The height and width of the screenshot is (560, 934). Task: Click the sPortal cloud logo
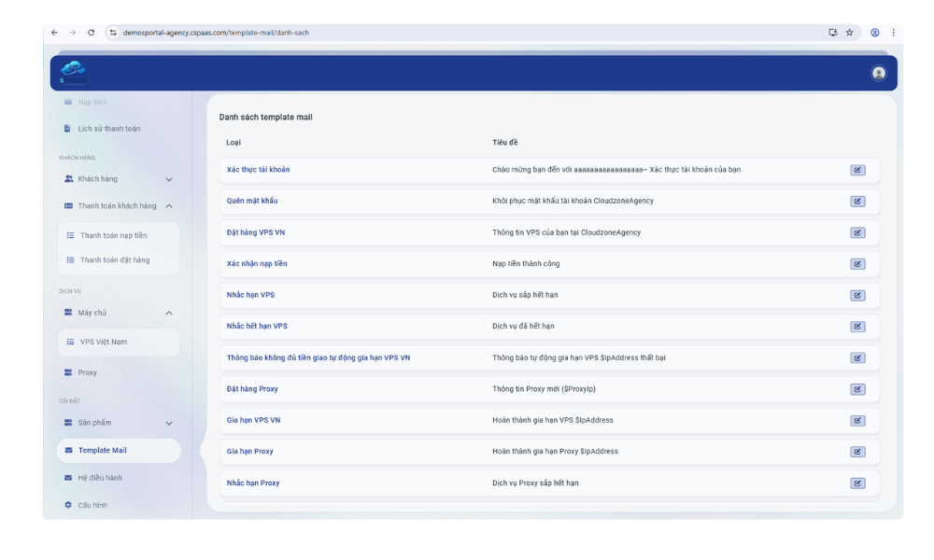pos(73,73)
